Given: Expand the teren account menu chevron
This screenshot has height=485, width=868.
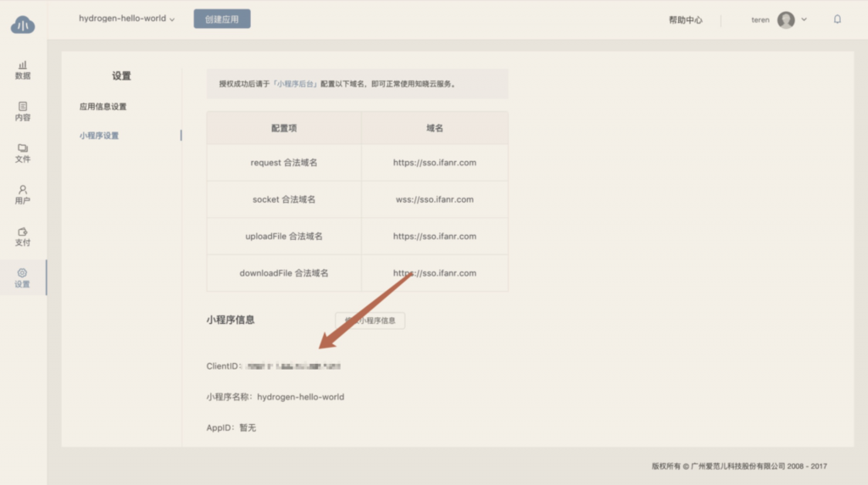Looking at the screenshot, I should (804, 20).
